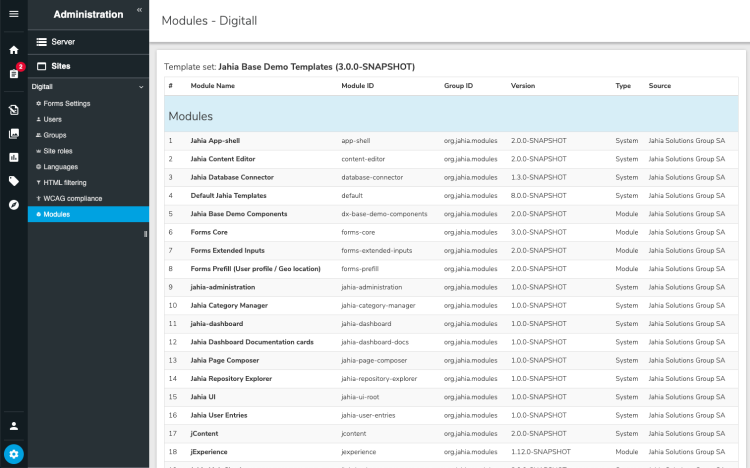
Task: Select Modules in the sidebar
Action: pyautogui.click(x=88, y=214)
